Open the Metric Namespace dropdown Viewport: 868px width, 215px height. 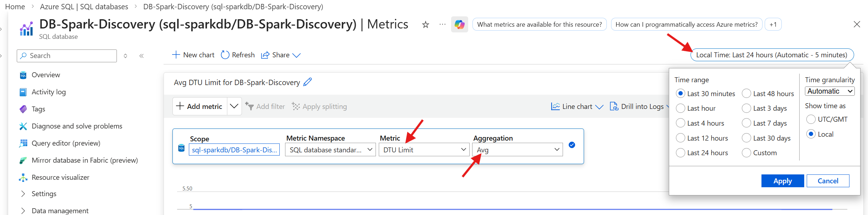point(330,150)
